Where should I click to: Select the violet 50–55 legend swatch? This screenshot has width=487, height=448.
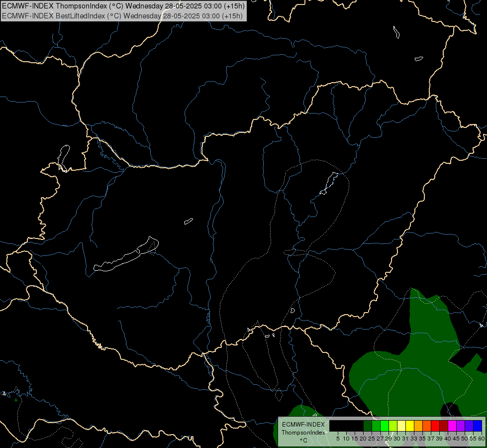[x=469, y=426]
